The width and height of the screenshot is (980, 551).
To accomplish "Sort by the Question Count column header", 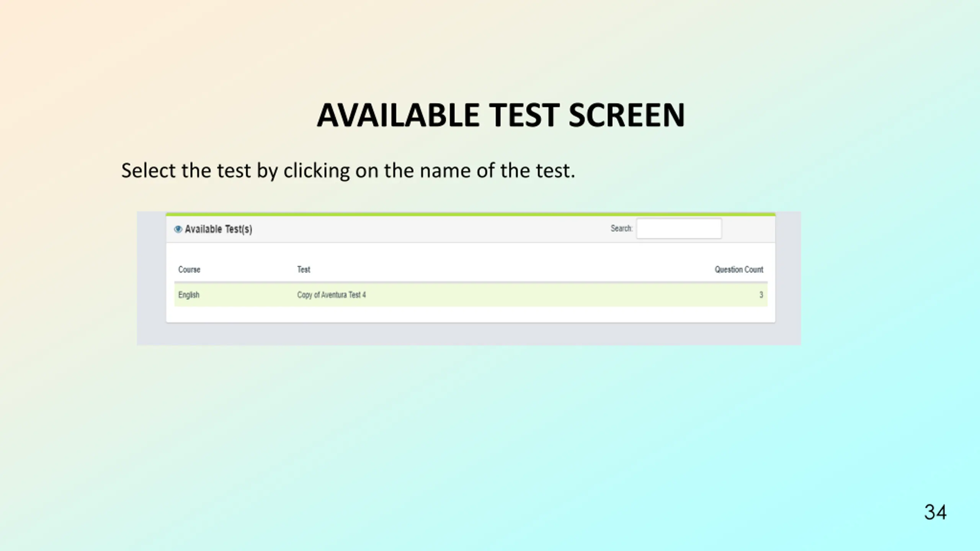I will 739,269.
